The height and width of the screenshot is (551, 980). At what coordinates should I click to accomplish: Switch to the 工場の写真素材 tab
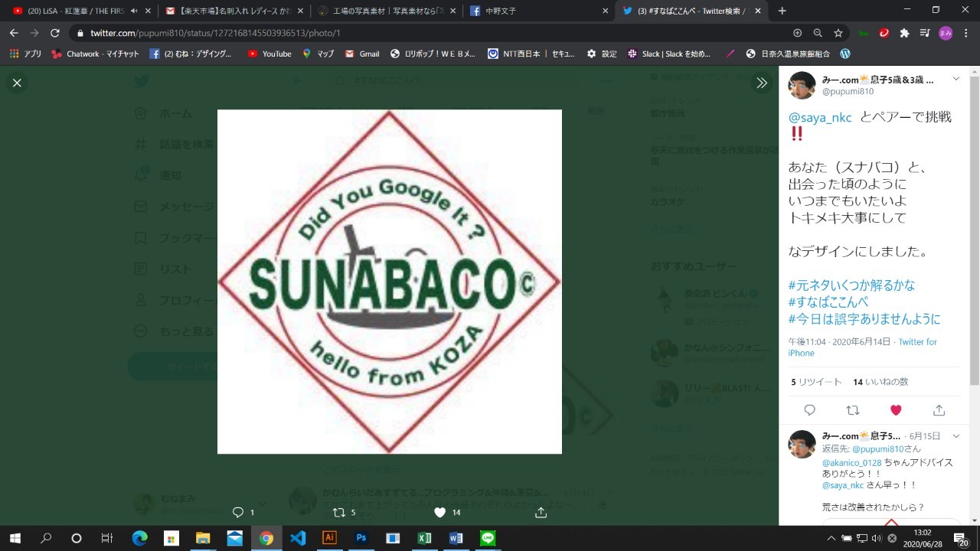[387, 11]
